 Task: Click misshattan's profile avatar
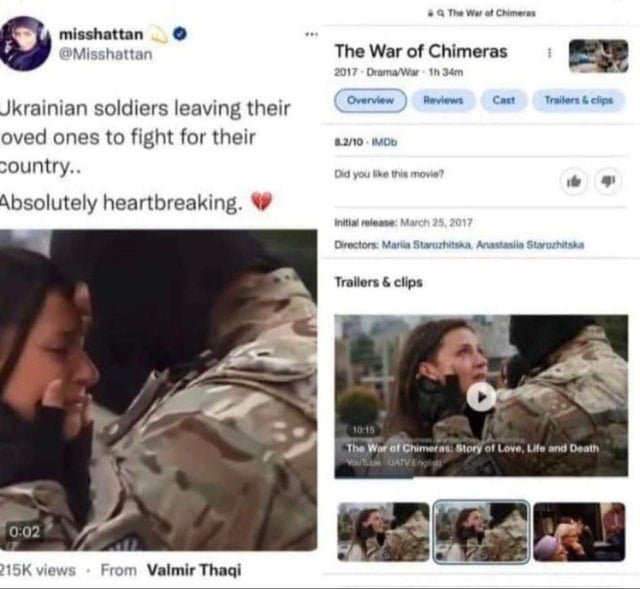coord(25,44)
